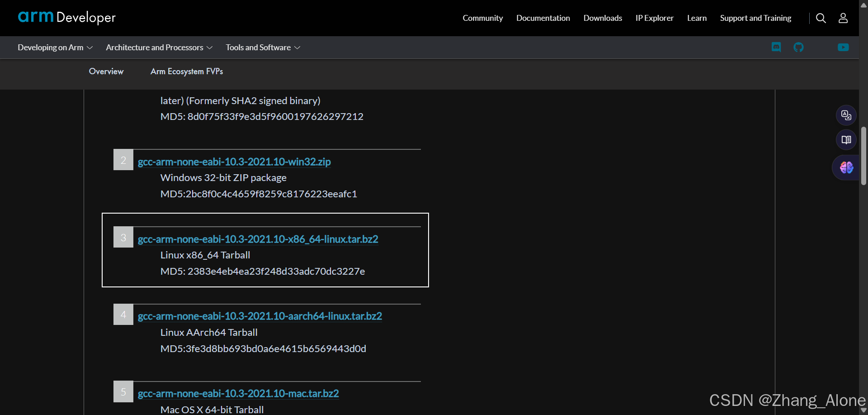Download the aarch64-linux.tar.bz2 tarball
This screenshot has width=868, height=415.
coord(260,316)
